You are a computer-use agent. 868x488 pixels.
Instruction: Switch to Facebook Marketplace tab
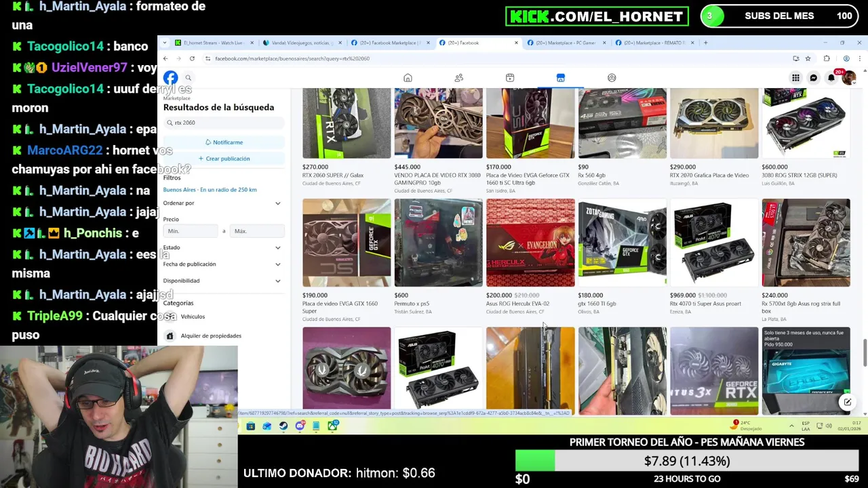point(391,43)
